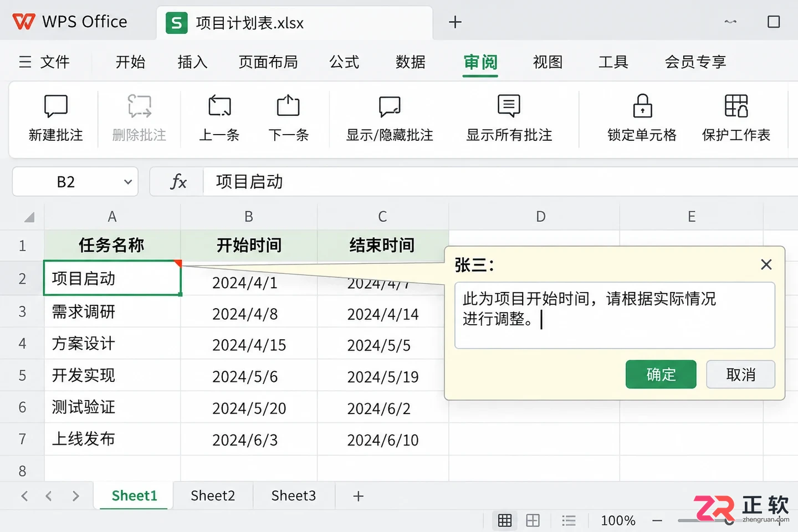Click the New Comment (新建批注) icon

tap(55, 106)
